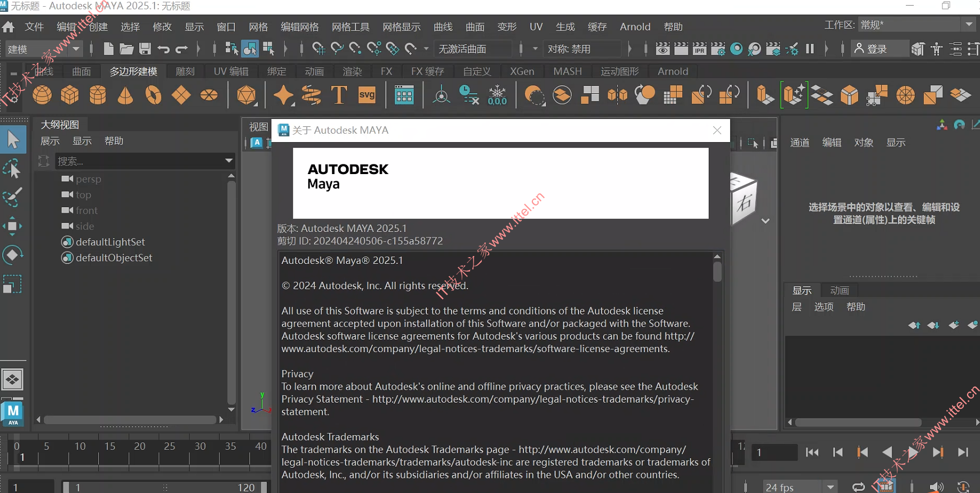Open the 文件 menu
Viewport: 980px width, 493px height.
point(34,27)
